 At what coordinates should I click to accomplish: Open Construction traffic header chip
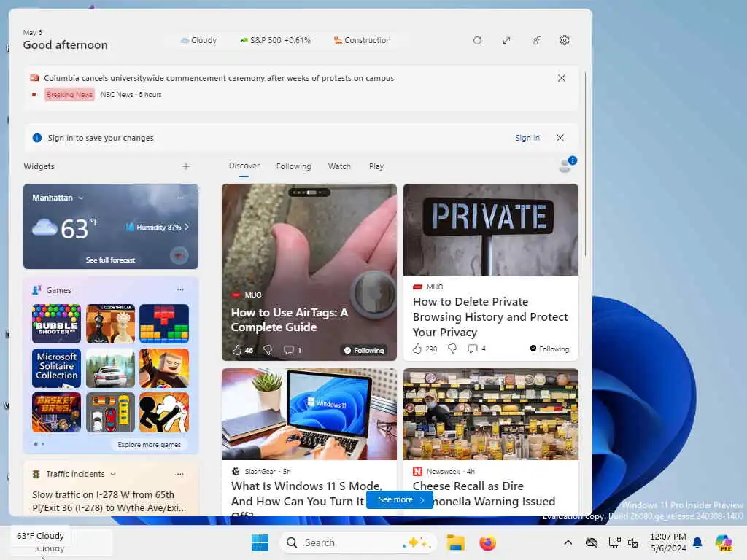click(362, 41)
